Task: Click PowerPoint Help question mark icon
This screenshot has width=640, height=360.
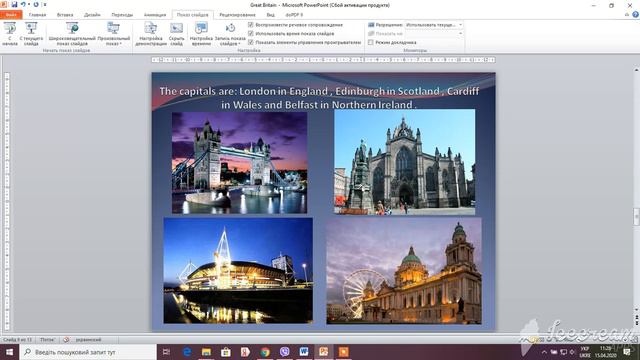Action: [636, 14]
